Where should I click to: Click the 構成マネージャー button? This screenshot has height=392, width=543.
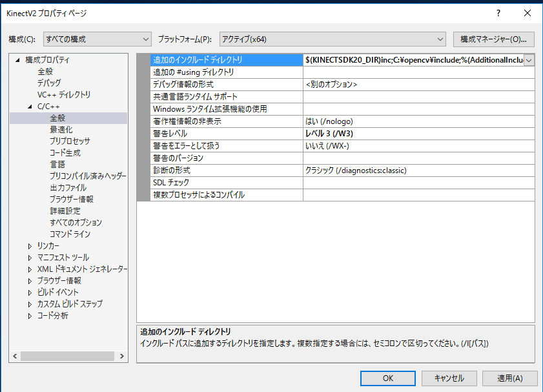click(494, 39)
